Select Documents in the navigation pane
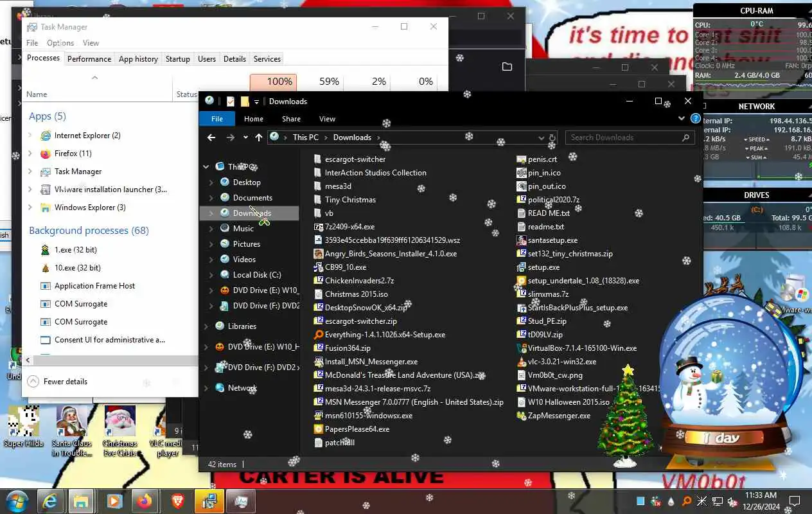The image size is (812, 514). [252, 198]
